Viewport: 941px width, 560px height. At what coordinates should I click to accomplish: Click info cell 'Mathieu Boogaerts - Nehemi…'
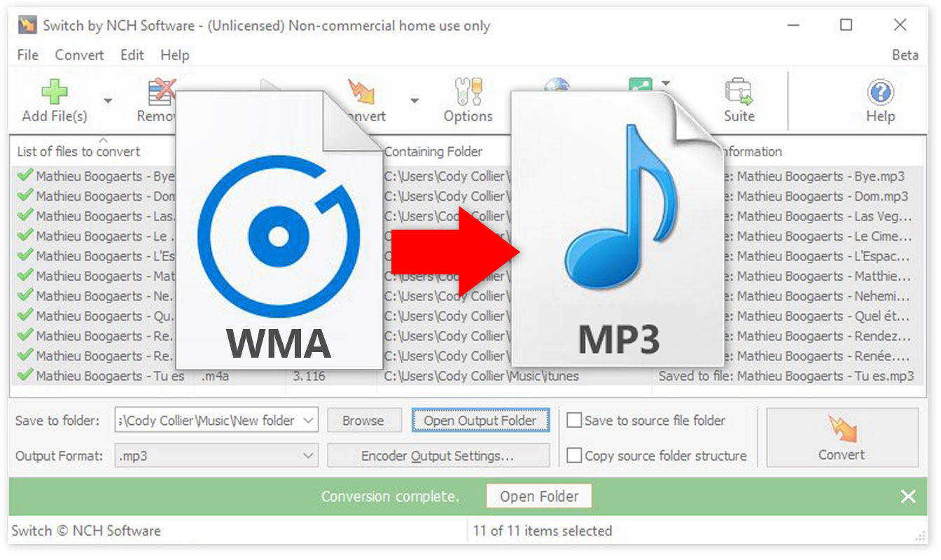pyautogui.click(x=823, y=296)
